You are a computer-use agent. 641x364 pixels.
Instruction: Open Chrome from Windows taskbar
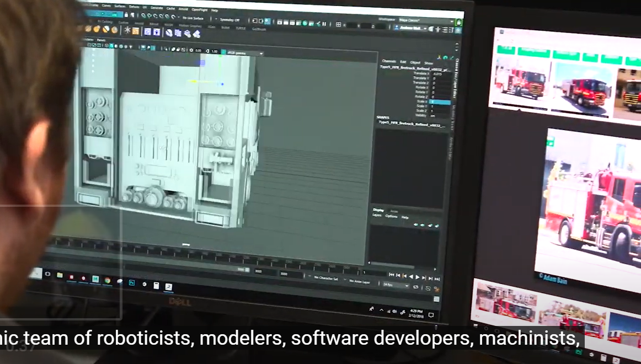tap(107, 280)
